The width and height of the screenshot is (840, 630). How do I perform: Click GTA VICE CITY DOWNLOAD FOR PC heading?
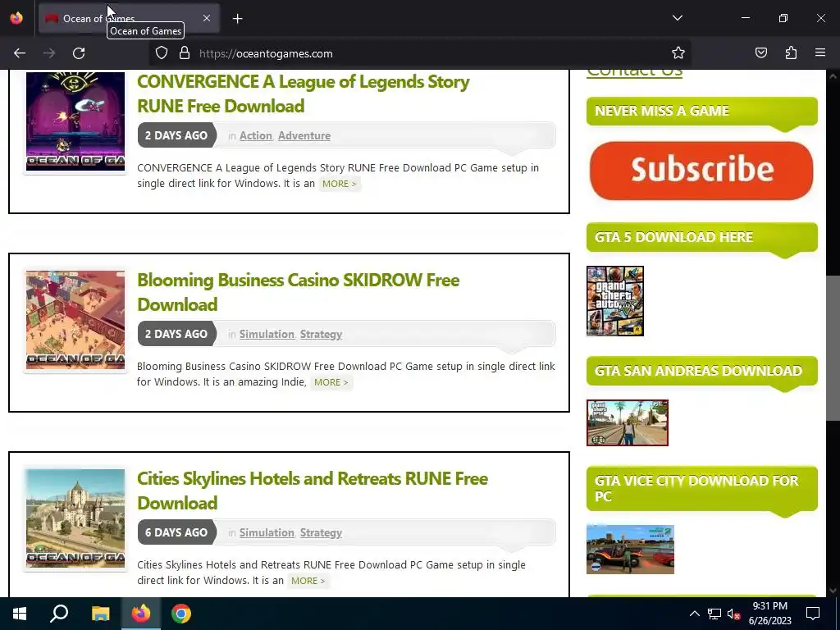pos(696,488)
